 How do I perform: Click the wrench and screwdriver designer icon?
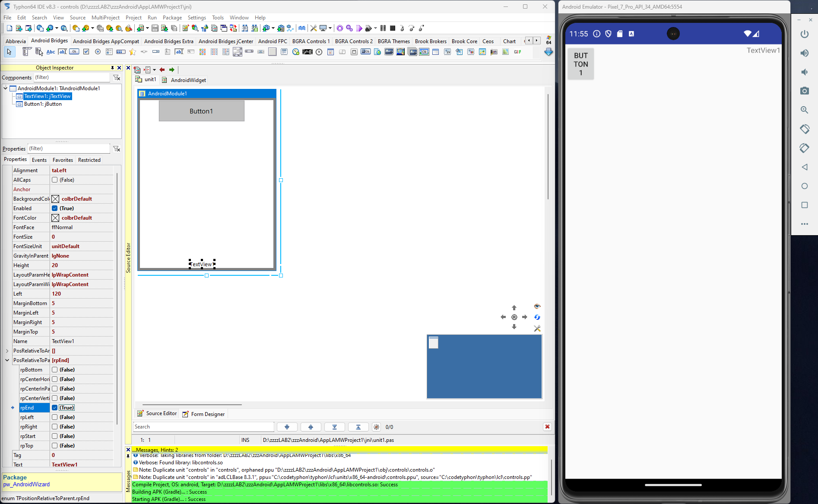[537, 328]
